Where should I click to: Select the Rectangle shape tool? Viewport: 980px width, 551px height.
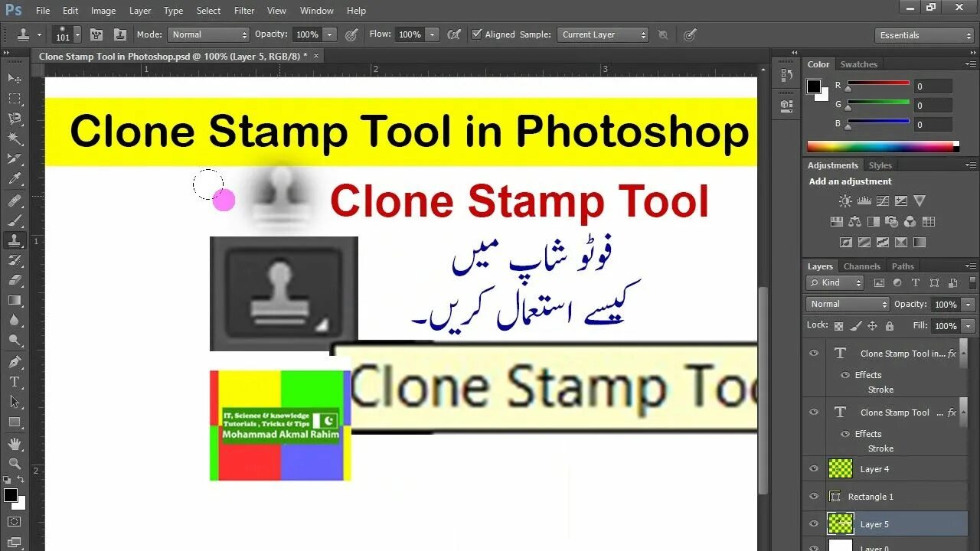[x=15, y=422]
